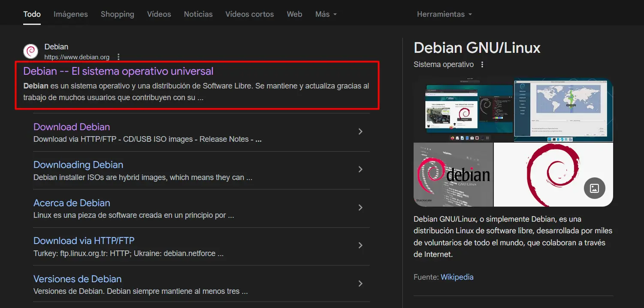Go to the Shopping tab

point(117,14)
